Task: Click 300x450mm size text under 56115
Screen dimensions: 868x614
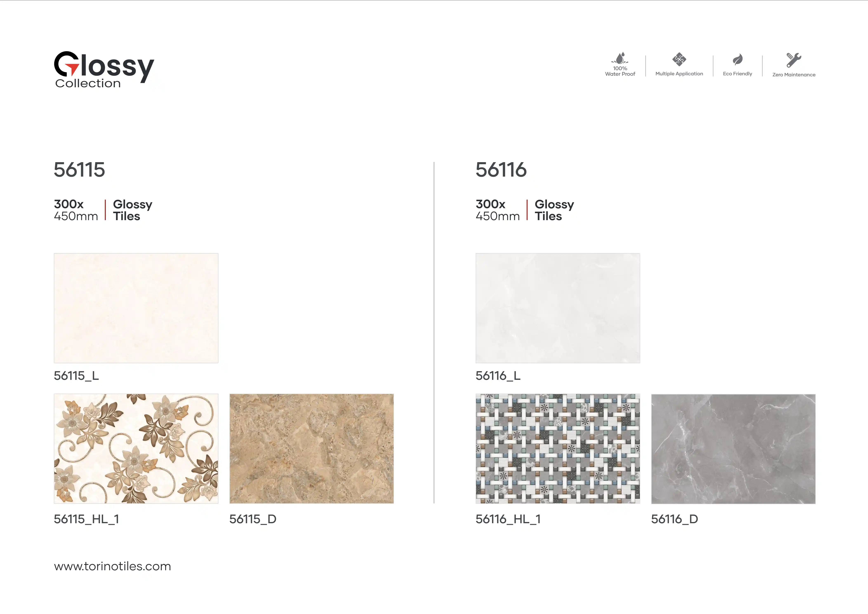Action: [x=76, y=210]
